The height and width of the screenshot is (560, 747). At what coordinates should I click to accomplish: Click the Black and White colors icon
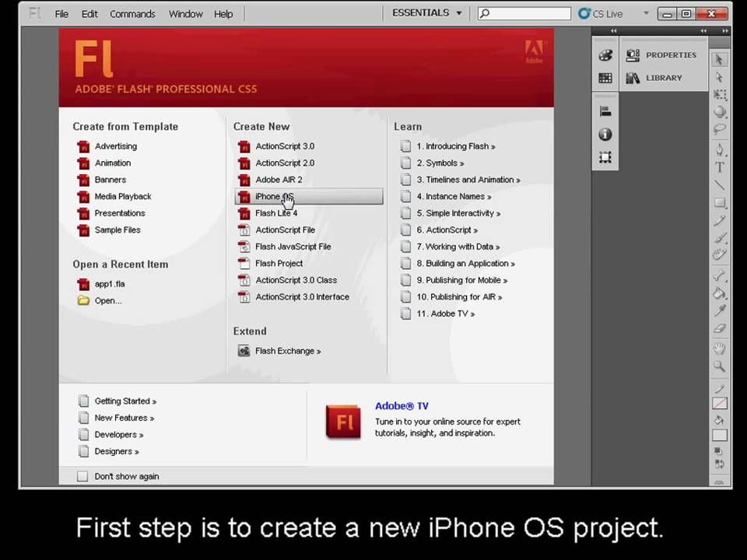tap(719, 451)
